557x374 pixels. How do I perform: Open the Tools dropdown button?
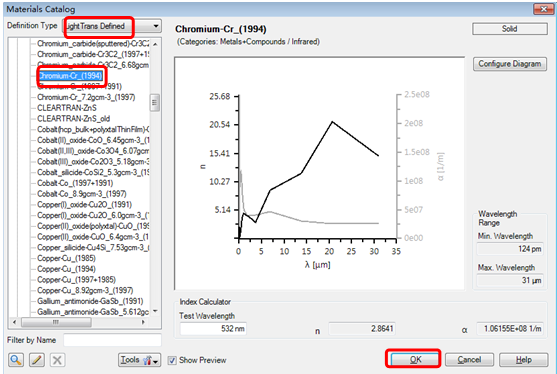point(139,360)
